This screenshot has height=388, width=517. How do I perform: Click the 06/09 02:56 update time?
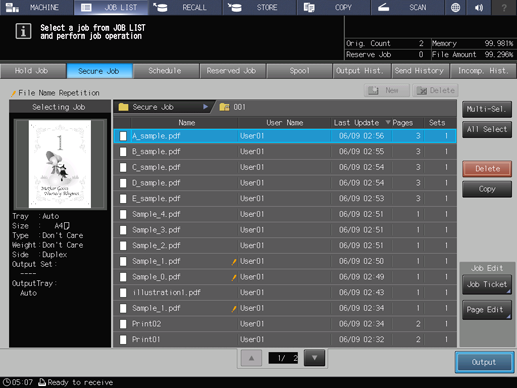[361, 136]
